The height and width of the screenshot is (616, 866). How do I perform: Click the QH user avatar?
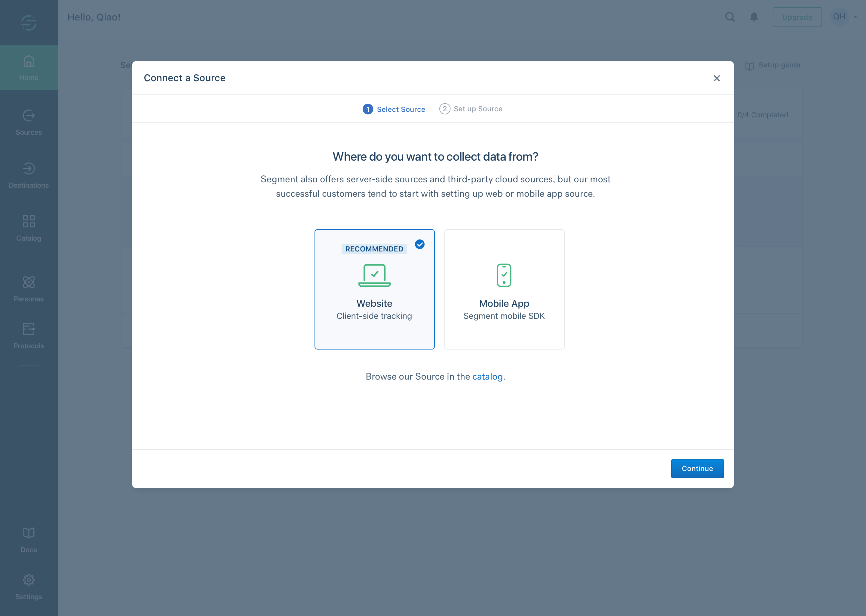pyautogui.click(x=839, y=17)
